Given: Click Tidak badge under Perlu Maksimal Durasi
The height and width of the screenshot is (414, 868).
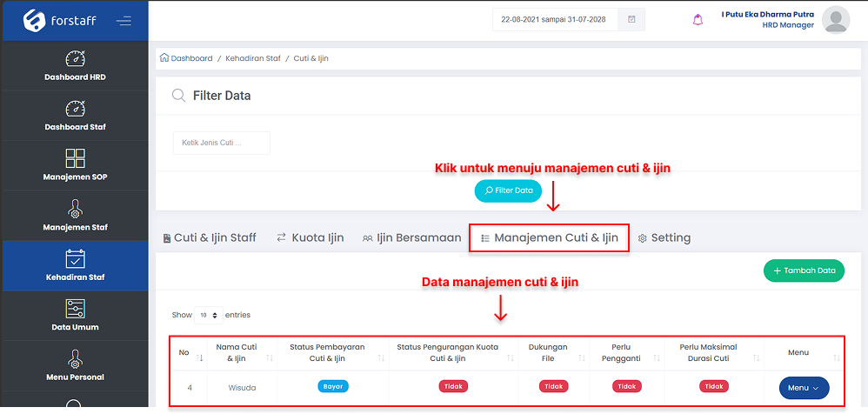Looking at the screenshot, I should [713, 386].
